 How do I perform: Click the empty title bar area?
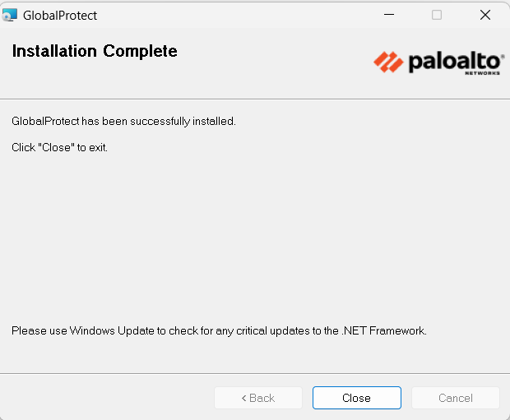tap(230, 15)
